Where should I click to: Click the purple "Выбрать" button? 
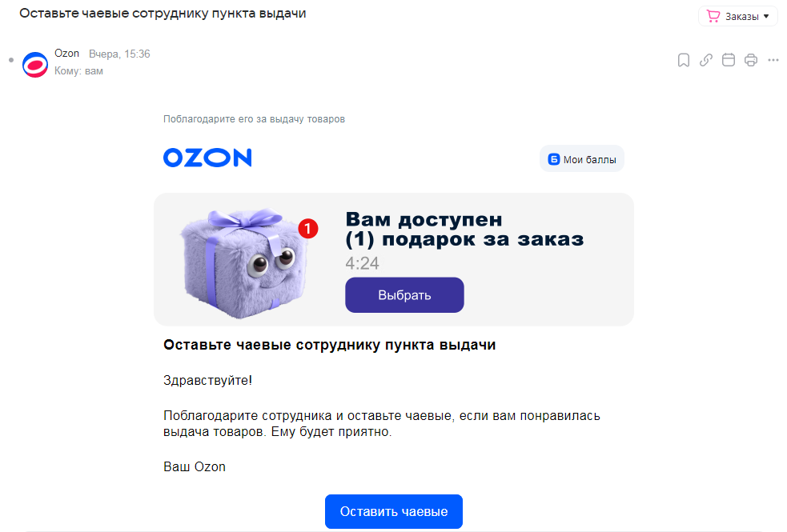404,295
